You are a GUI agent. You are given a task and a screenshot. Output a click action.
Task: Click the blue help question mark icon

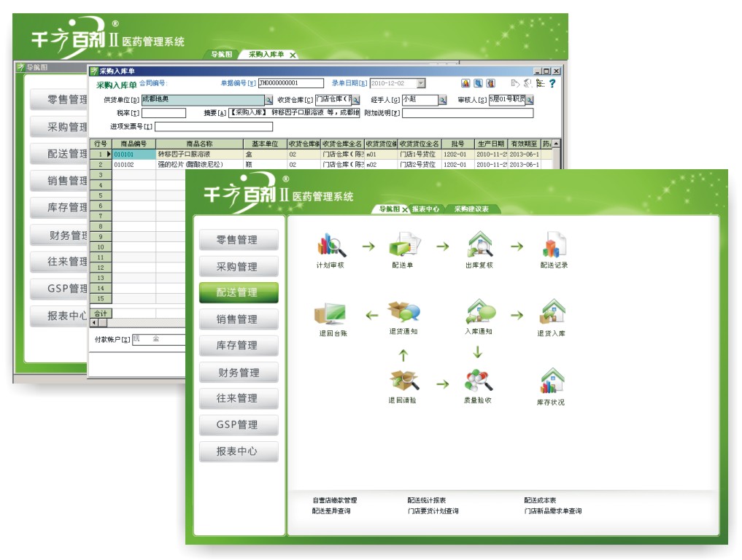552,84
